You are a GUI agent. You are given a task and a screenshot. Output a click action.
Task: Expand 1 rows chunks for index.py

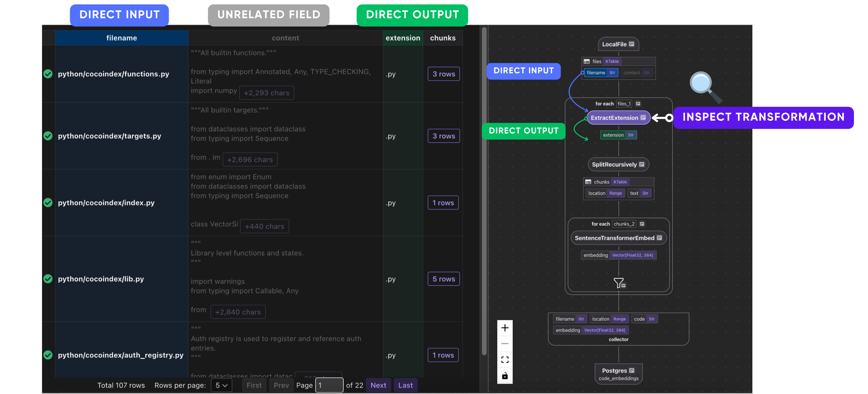[x=443, y=203]
